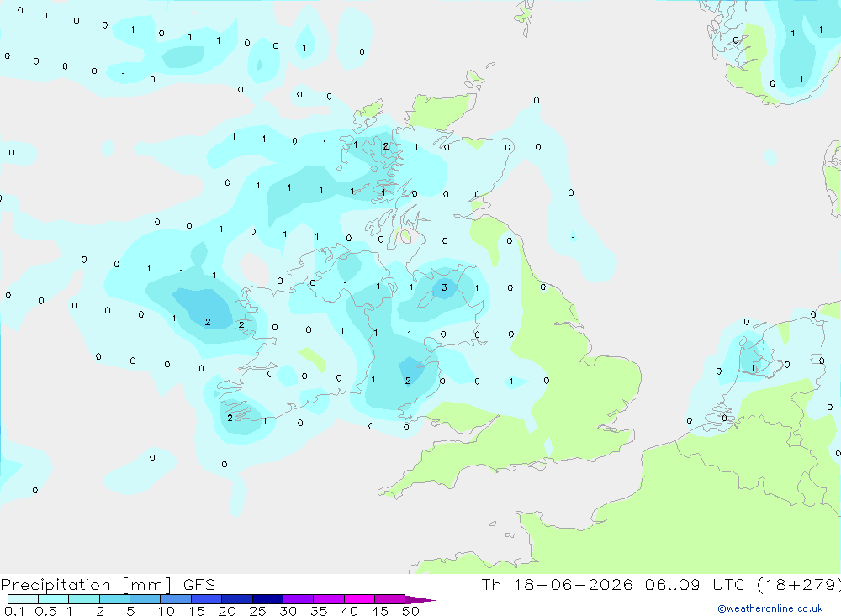Click the '(18+279)' forecast run text
The image size is (841, 616).
coord(799,585)
